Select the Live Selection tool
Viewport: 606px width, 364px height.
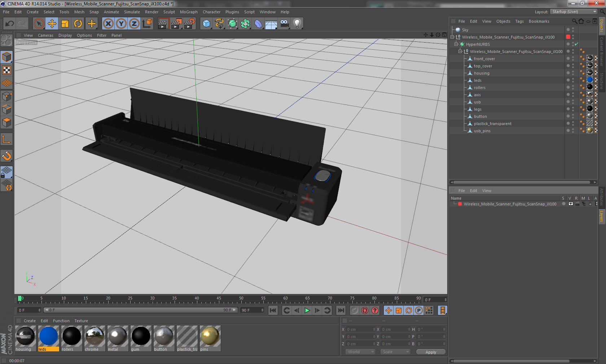(39, 24)
